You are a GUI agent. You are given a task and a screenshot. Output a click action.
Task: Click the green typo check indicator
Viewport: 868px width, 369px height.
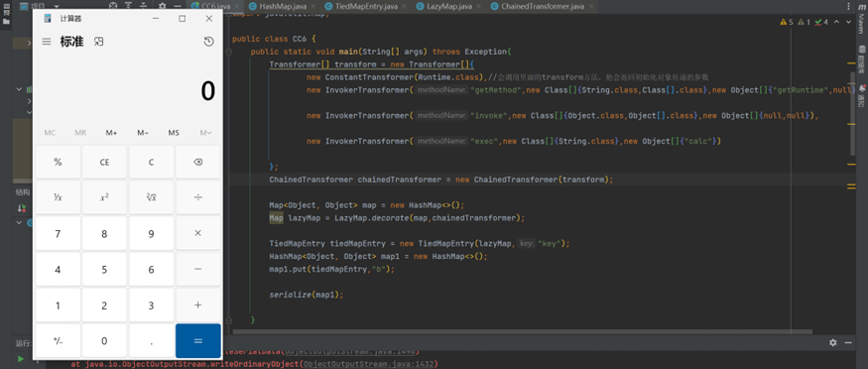(x=822, y=22)
